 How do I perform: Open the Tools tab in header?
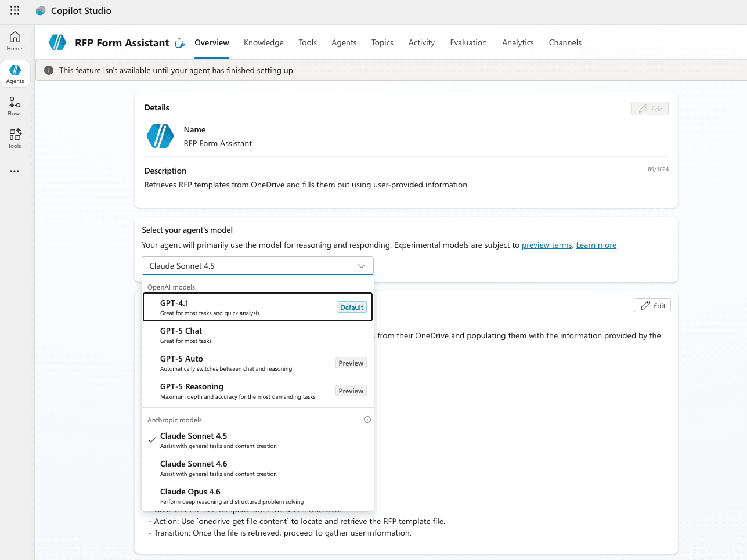click(308, 42)
